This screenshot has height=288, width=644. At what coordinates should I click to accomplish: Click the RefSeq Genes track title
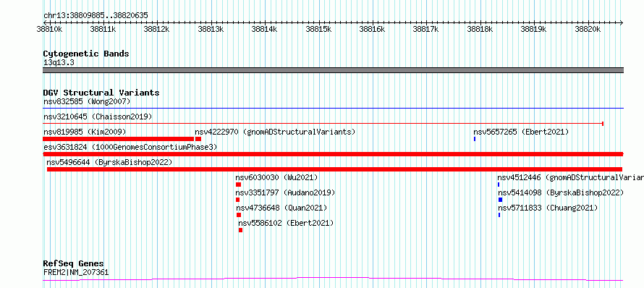pyautogui.click(x=74, y=263)
